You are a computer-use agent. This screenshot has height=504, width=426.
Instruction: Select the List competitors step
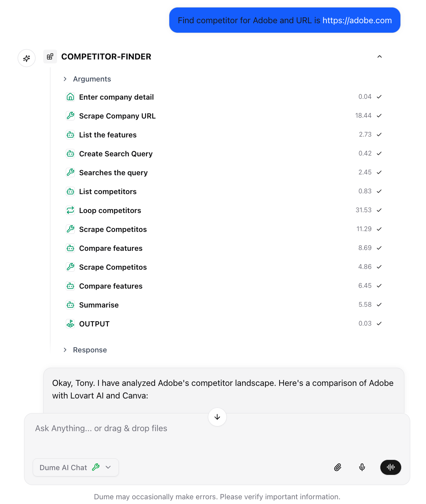point(107,191)
